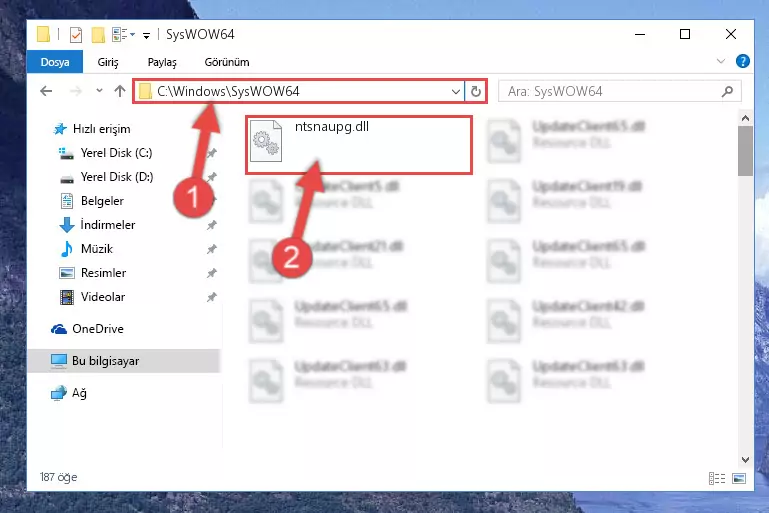Switch to Details view icon
This screenshot has width=769, height=513.
717,478
